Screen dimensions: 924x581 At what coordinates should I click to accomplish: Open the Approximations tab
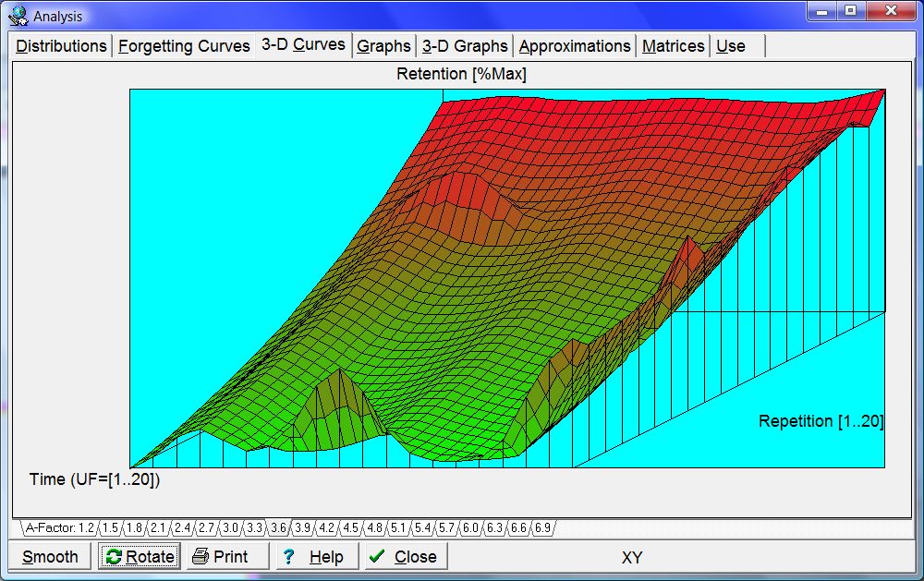pyautogui.click(x=574, y=46)
